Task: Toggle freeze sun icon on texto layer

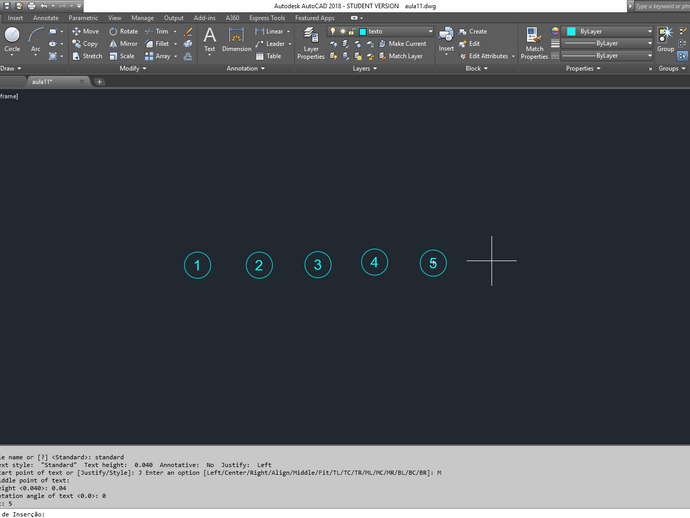Action: pos(342,31)
